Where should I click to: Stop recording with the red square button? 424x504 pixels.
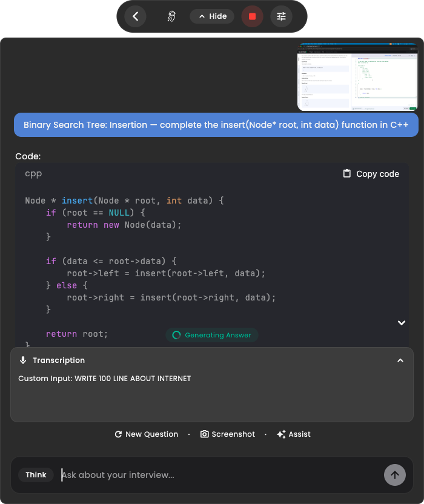tap(253, 16)
